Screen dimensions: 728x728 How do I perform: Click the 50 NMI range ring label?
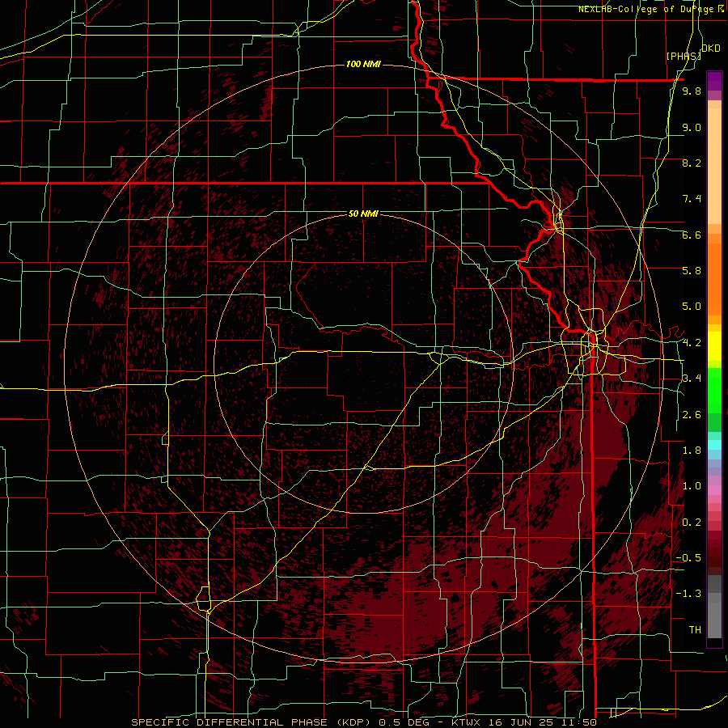click(363, 214)
